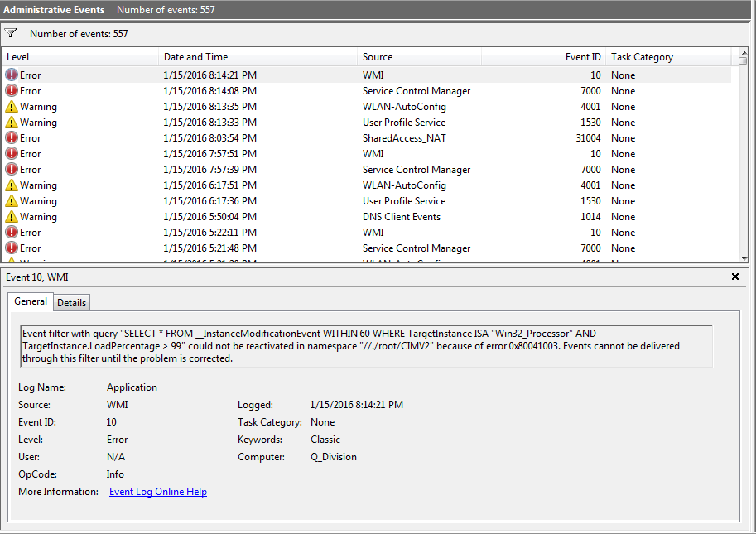Click the error icon on the 8:14:08 PM Service Control Manager row

coord(12,91)
